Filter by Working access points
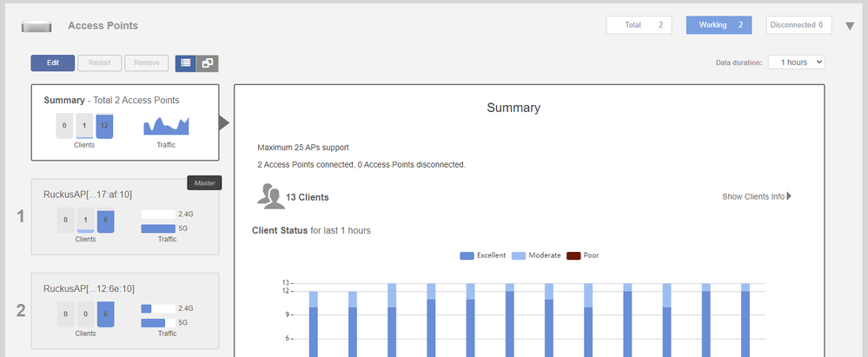The width and height of the screenshot is (868, 357). coord(719,25)
